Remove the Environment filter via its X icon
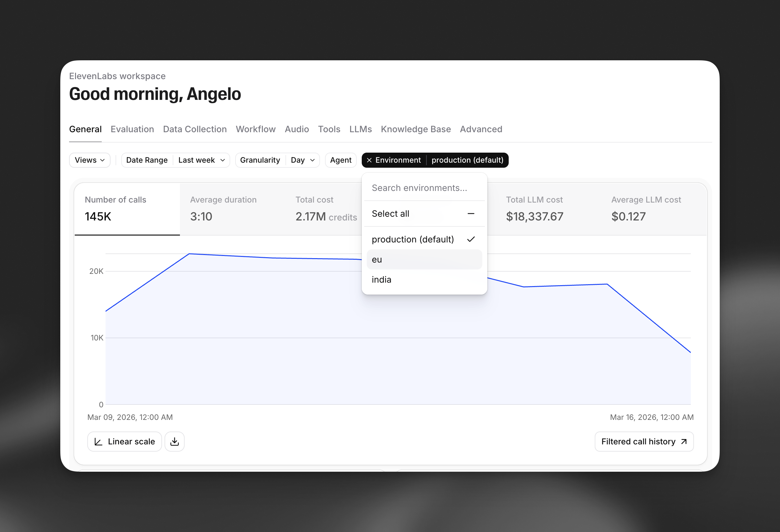780x532 pixels. pyautogui.click(x=369, y=160)
